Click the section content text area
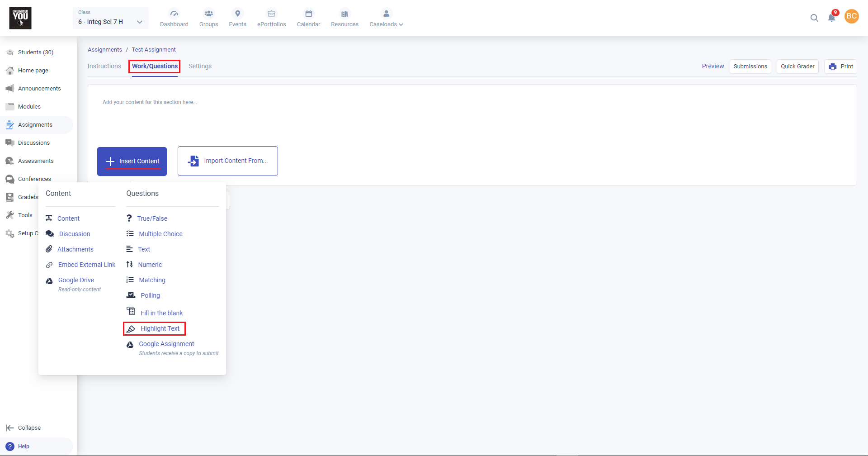The height and width of the screenshot is (456, 868). click(x=472, y=102)
